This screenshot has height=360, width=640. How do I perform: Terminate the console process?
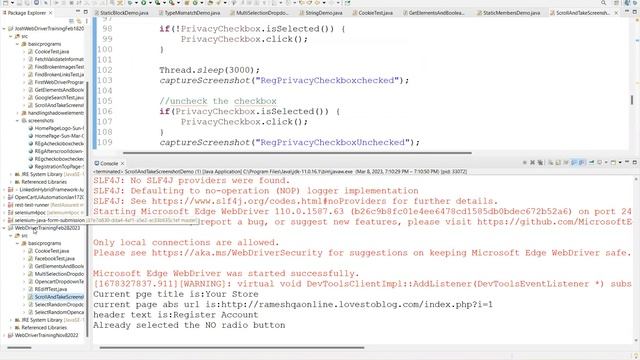pos(524,162)
